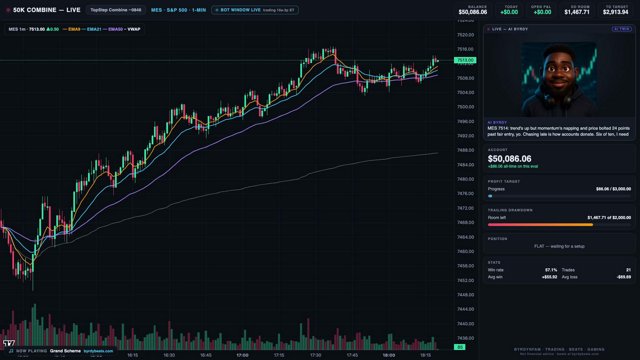This screenshot has width=640, height=360.
Task: Click the Grand Scheme track title
Action: point(65,351)
